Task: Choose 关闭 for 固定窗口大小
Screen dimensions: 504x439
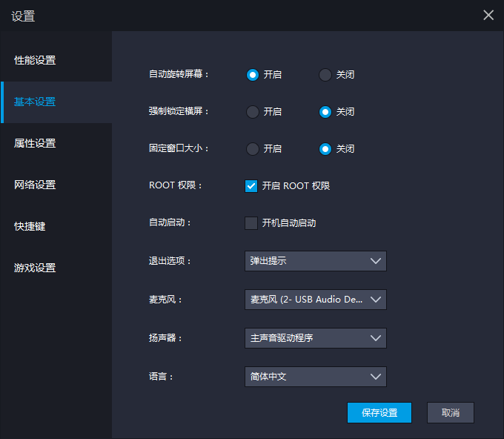Action: (x=325, y=149)
